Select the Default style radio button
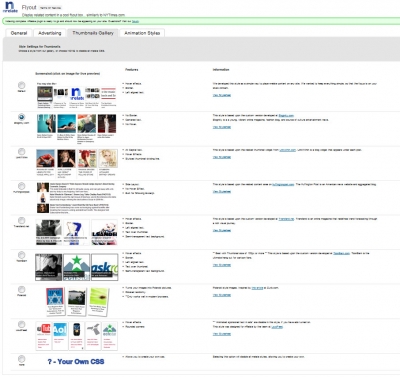The height and width of the screenshot is (377, 400). 21,85
